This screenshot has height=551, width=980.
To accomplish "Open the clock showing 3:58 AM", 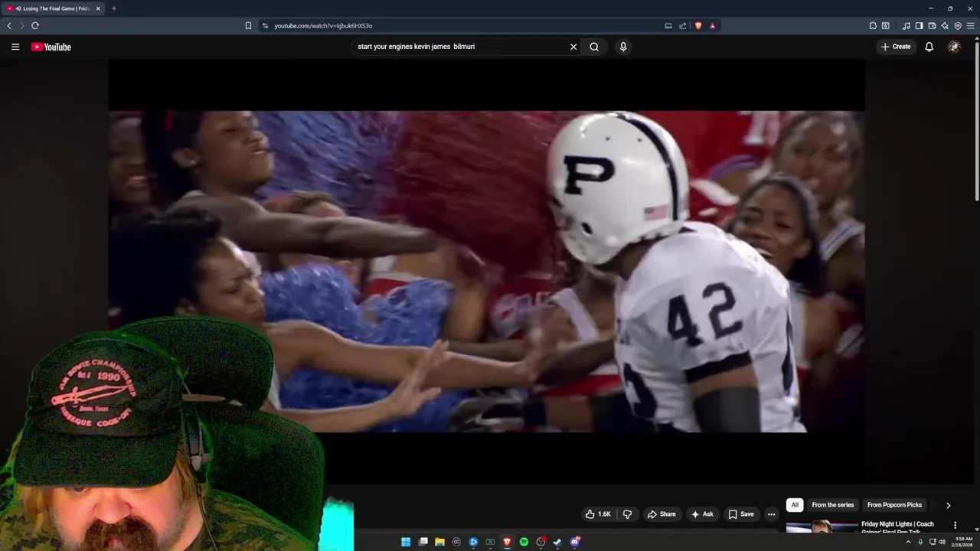I will coord(963,542).
